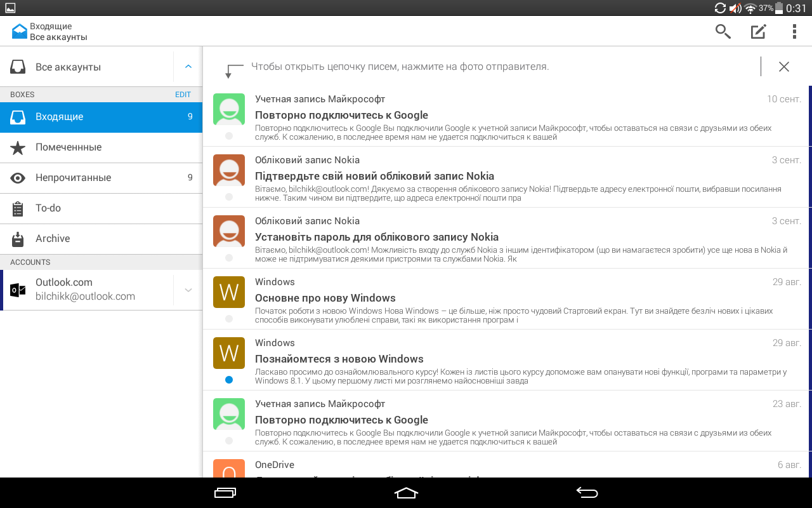Open the Помеченные starred folder
812x508 pixels.
101,147
